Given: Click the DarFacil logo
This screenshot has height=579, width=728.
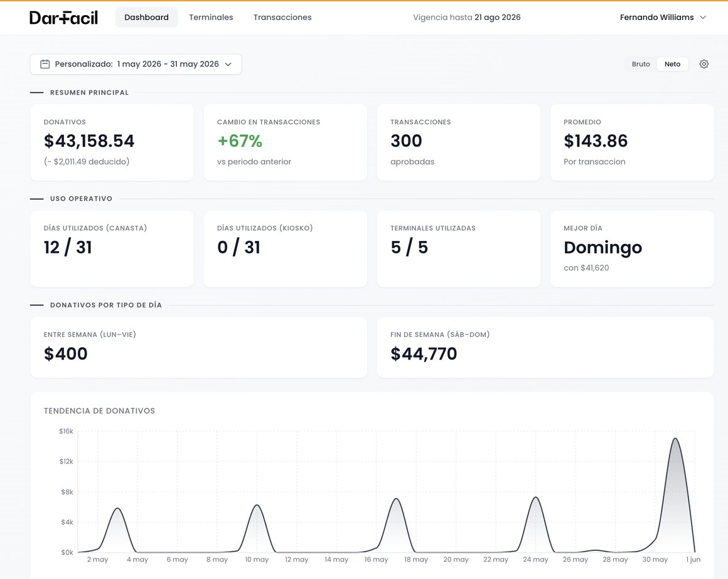Looking at the screenshot, I should [63, 18].
